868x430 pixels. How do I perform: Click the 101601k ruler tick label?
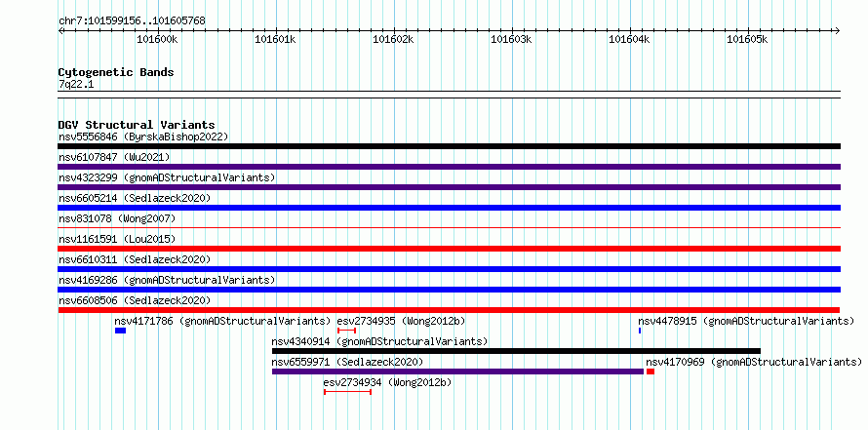pyautogui.click(x=275, y=39)
